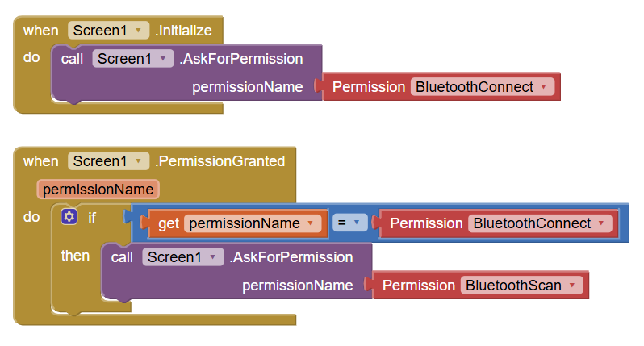Select the '.PermissionGranted' event block header
The image size is (644, 346).
220,161
